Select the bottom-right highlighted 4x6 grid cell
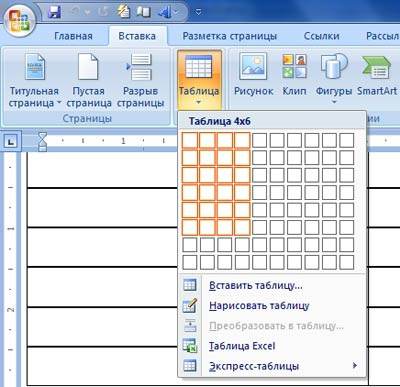This screenshot has width=400, height=387. click(242, 227)
